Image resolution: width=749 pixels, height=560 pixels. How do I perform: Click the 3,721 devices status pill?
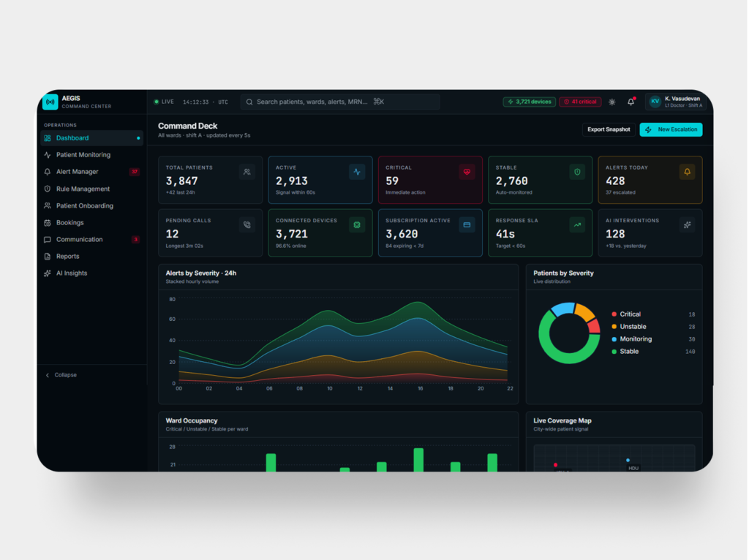[x=530, y=102]
